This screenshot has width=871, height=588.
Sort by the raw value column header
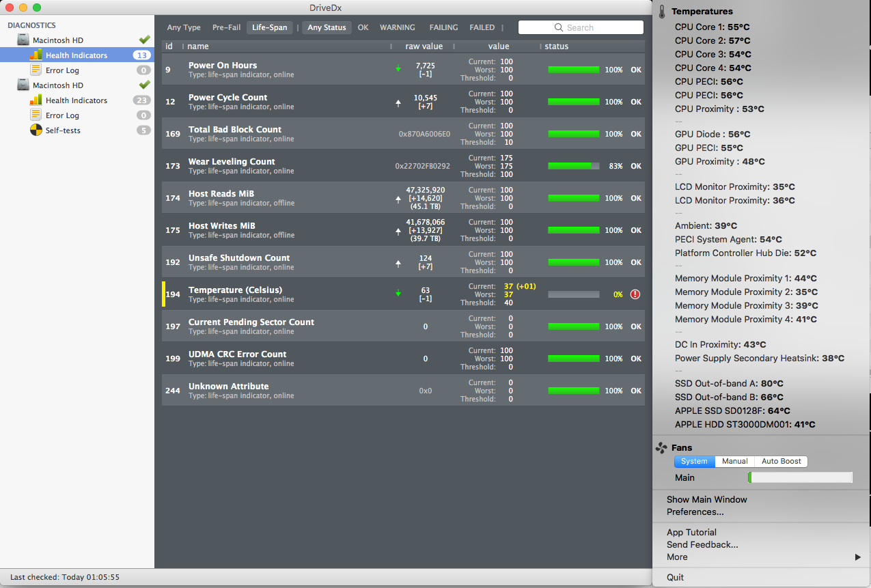click(424, 46)
